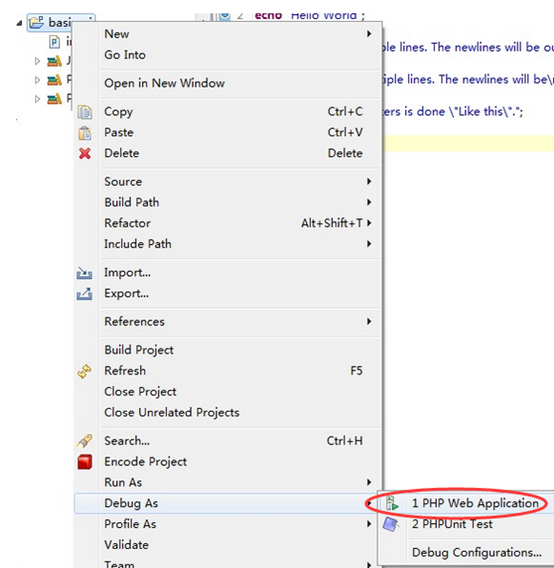Viewport: 554px width, 568px height.
Task: Click the third library books icon
Action: [54, 99]
